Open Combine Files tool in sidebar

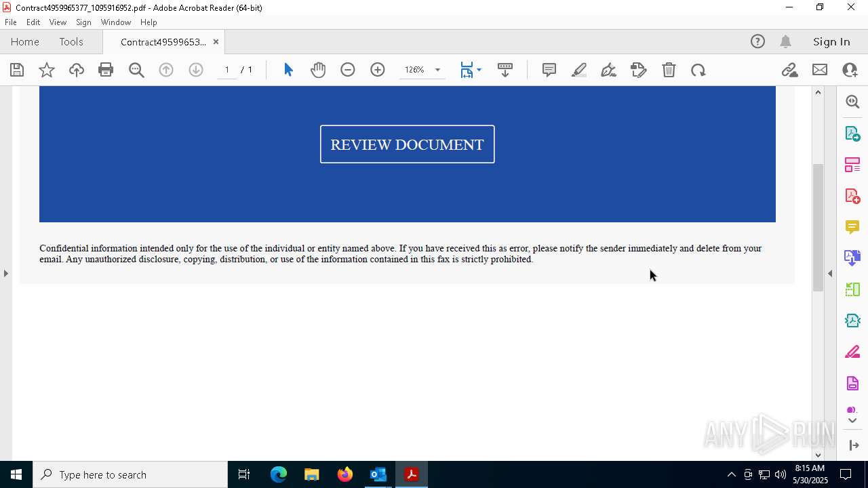pyautogui.click(x=852, y=258)
